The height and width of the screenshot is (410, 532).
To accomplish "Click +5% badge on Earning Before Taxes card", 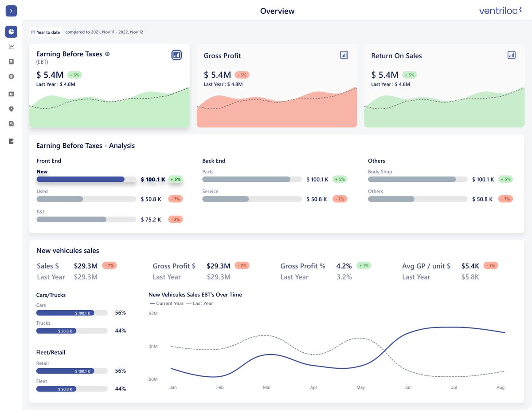I will pos(74,75).
